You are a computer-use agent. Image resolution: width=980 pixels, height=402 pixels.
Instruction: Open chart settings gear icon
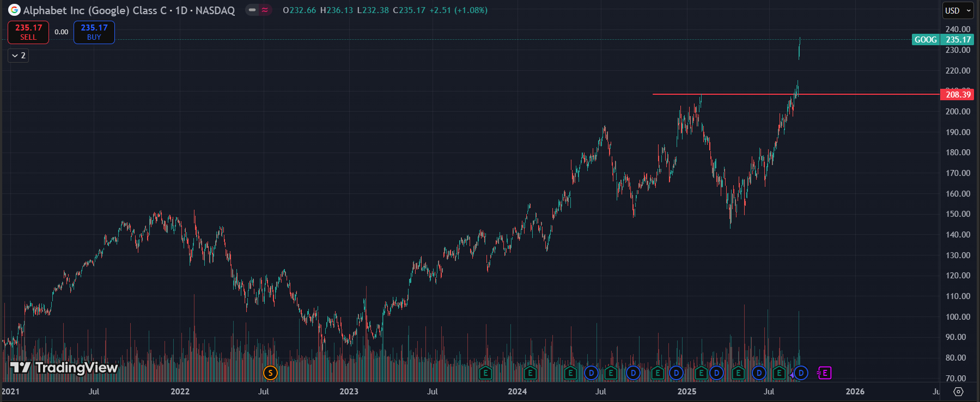pos(959,392)
